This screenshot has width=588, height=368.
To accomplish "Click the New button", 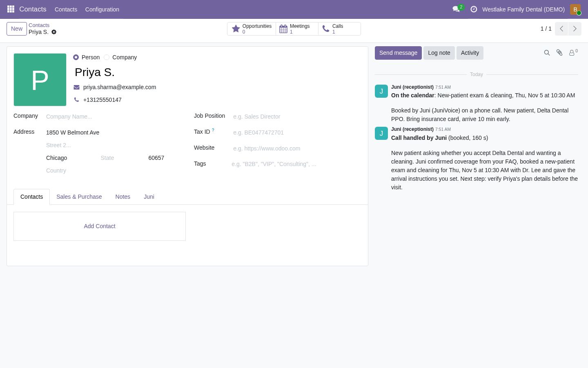I will 17,29.
